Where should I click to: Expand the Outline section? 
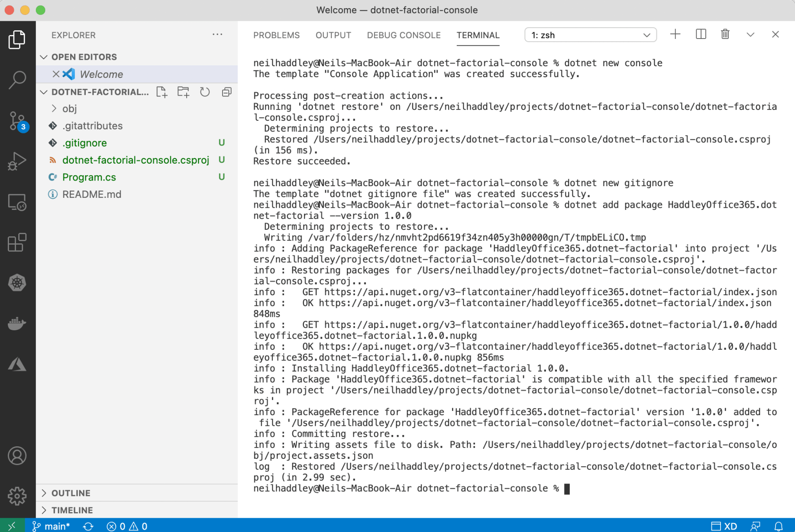pos(137,493)
